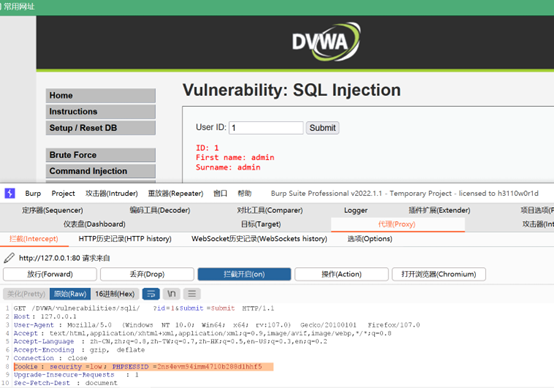Image resolution: width=554 pixels, height=388 pixels.
Task: Click the Connection: close header line
Action: point(51,358)
